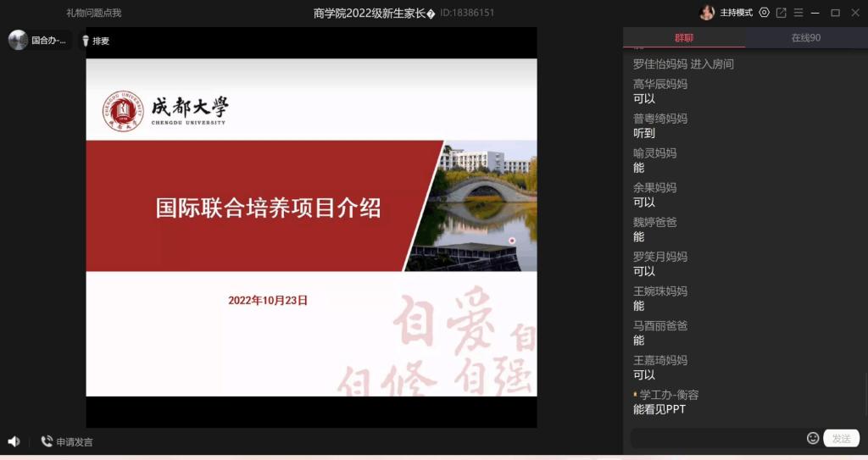The width and height of the screenshot is (868, 460).
Task: Click username 王嘉琦妈妈 in chat
Action: tap(660, 360)
